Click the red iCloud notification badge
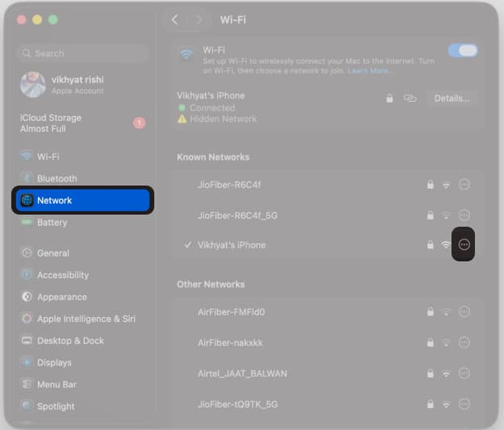 (139, 123)
